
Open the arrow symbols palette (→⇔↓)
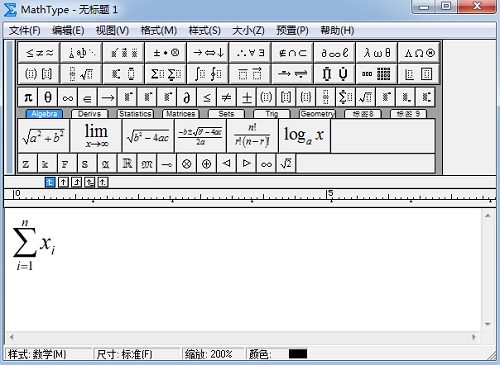(x=208, y=53)
